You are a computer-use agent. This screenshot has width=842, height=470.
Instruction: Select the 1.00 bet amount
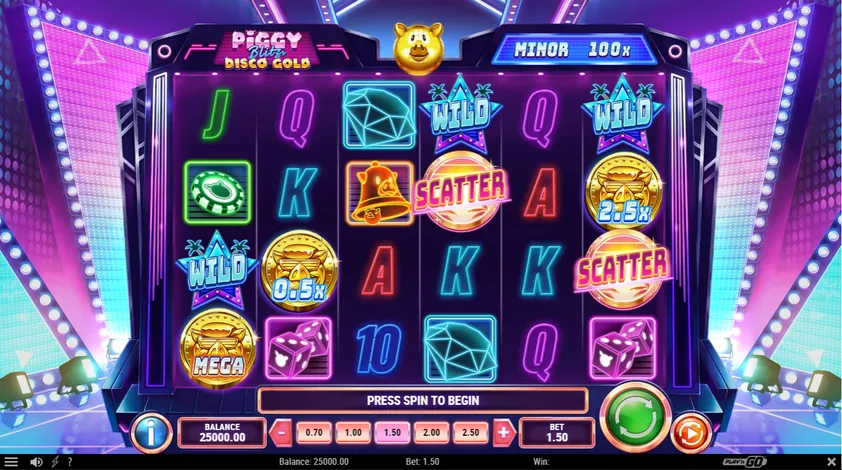(x=353, y=432)
